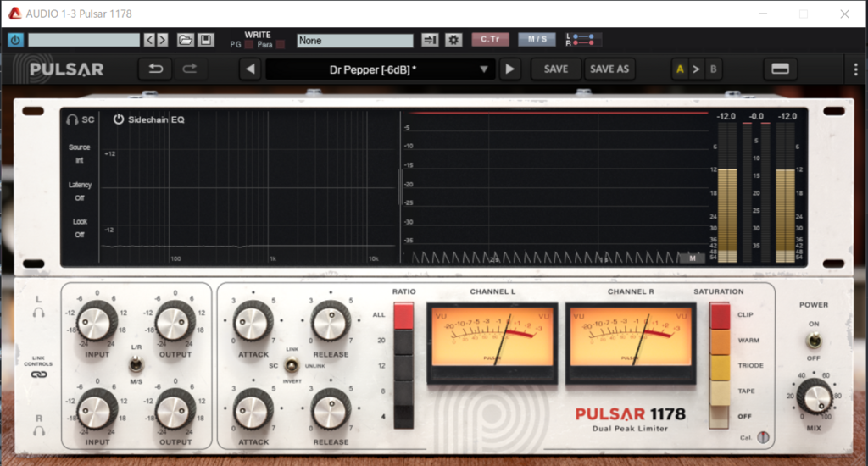Select WARM saturation button

tap(720, 342)
